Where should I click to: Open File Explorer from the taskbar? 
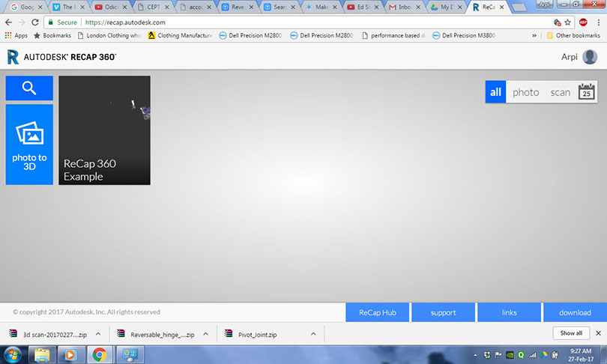tap(42, 355)
